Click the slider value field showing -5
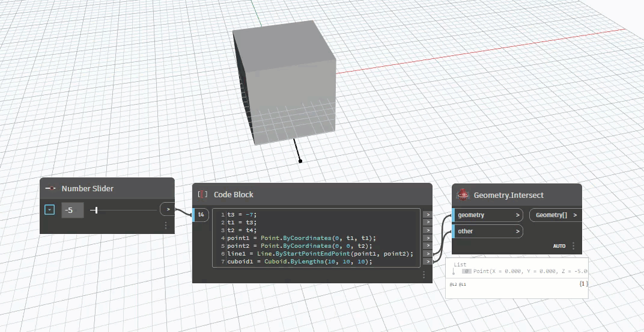 72,211
